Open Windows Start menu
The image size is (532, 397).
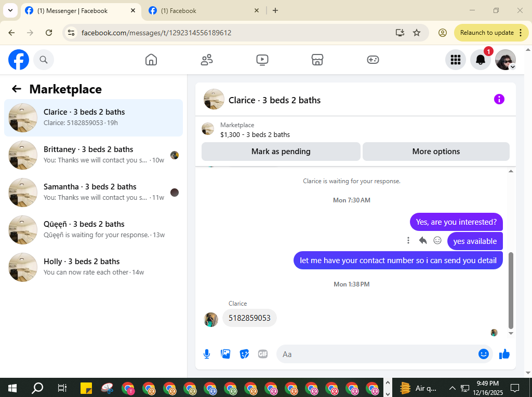tap(12, 388)
